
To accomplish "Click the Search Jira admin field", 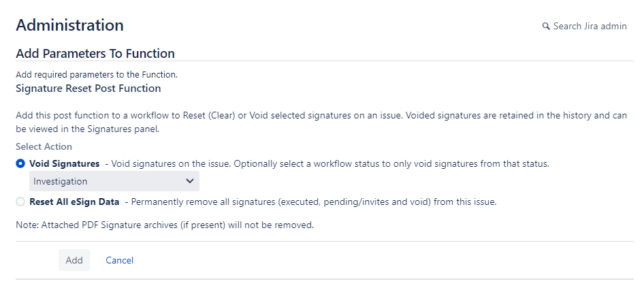I will pyautogui.click(x=590, y=27).
